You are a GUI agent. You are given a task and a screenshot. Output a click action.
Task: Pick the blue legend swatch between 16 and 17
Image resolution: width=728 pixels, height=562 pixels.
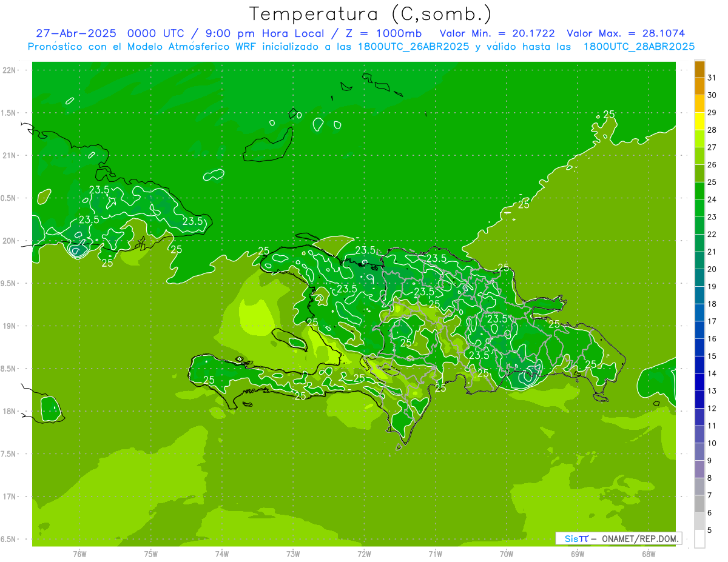pyautogui.click(x=700, y=330)
